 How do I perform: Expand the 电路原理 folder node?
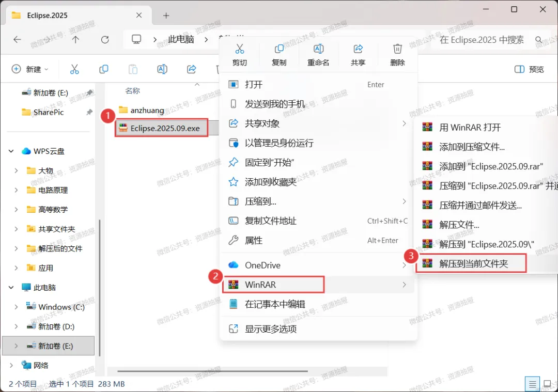tap(16, 190)
